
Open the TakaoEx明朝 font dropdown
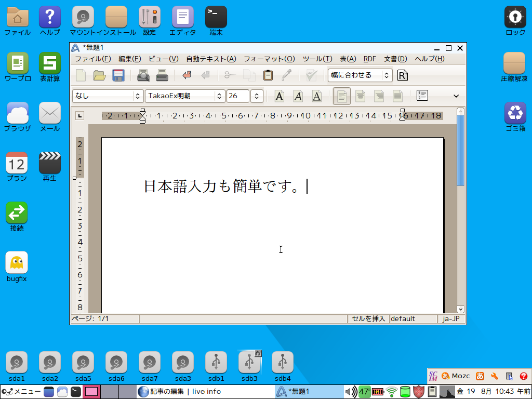184,96
